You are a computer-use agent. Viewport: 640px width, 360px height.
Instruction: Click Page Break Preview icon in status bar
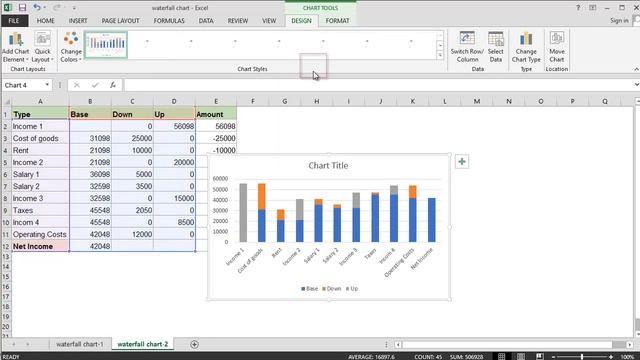(x=540, y=356)
